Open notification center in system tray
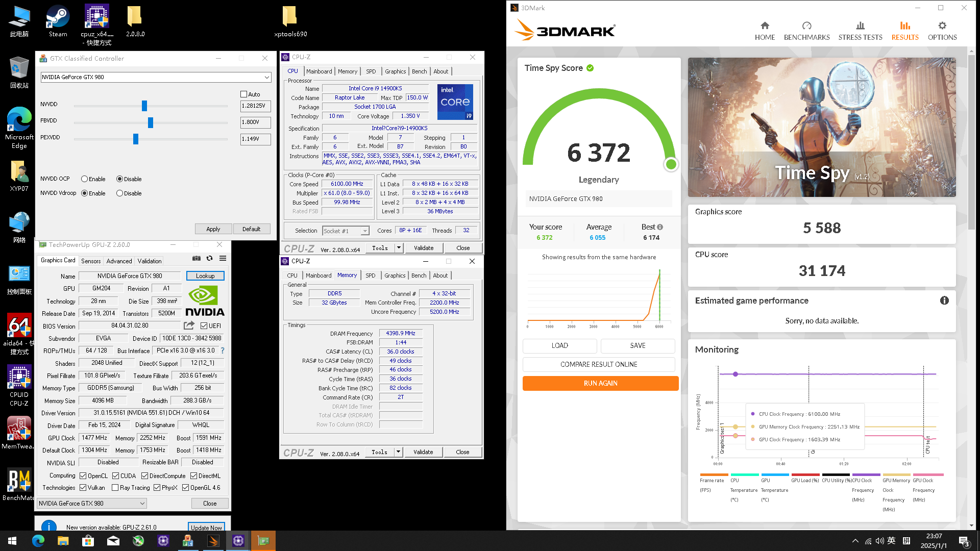The height and width of the screenshot is (551, 980). coord(964,541)
